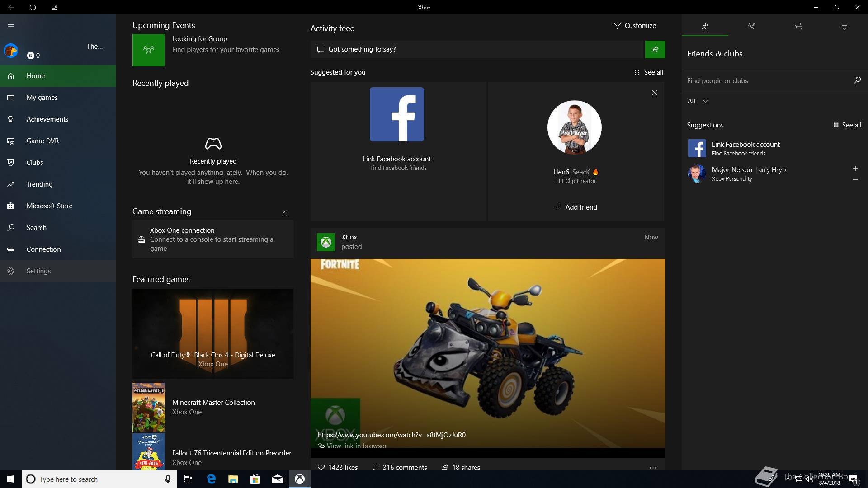The width and height of the screenshot is (868, 488).
Task: Open Connection in the sidebar
Action: tap(58, 249)
